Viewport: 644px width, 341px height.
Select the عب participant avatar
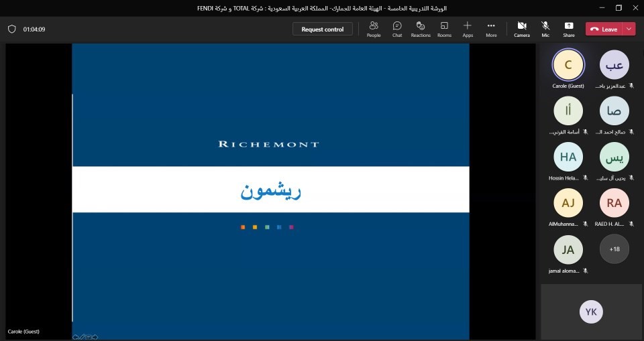click(614, 64)
